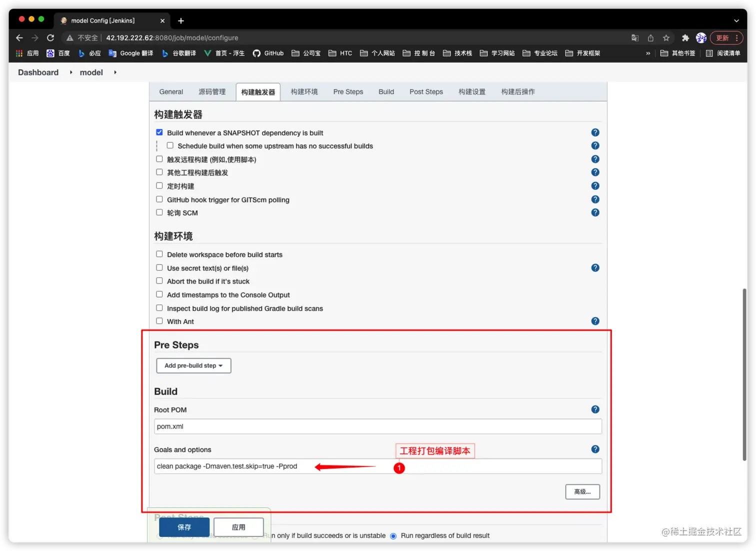Viewport: 756px width, 551px height.
Task: Check Add timestamps to the Console Output
Action: [x=159, y=294]
